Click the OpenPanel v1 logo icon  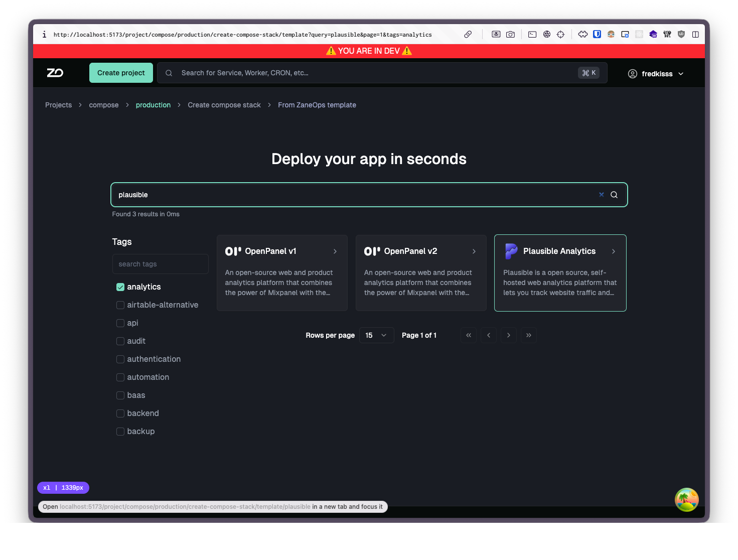tap(233, 251)
